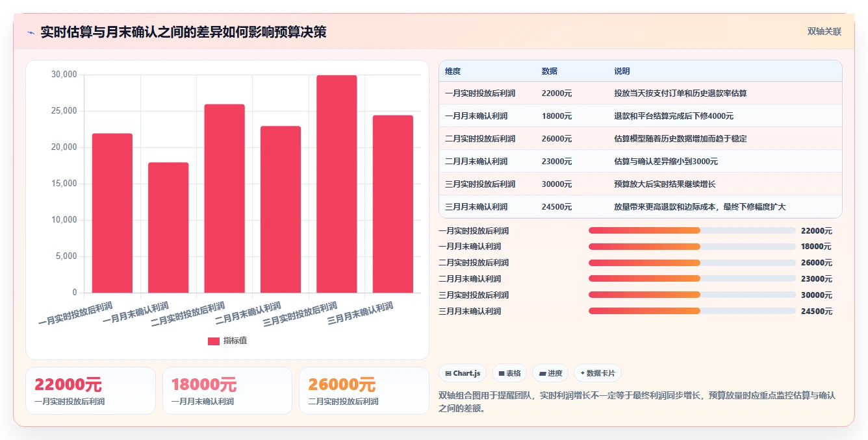Click the 数据 column header
The height and width of the screenshot is (440, 868).
coord(550,71)
